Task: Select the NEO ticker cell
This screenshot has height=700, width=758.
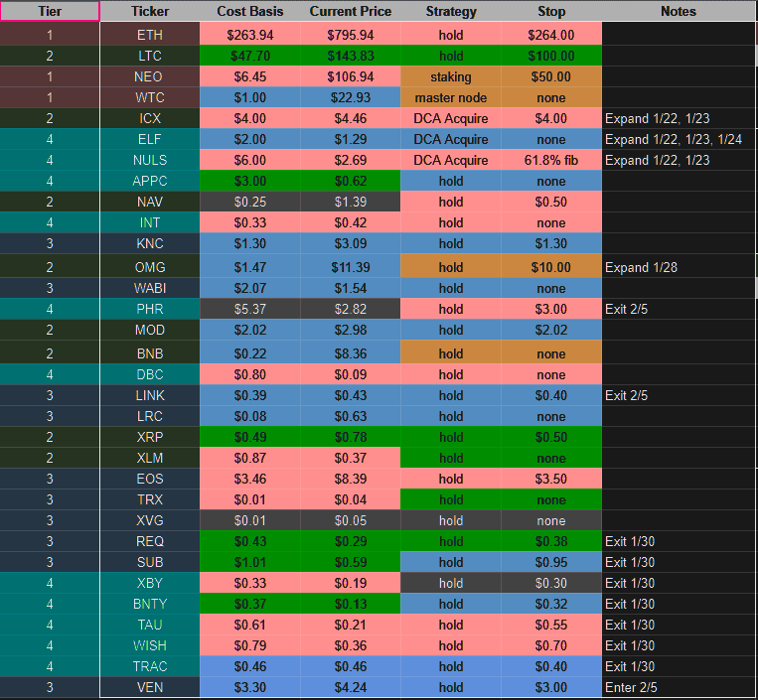Action: click(x=150, y=76)
